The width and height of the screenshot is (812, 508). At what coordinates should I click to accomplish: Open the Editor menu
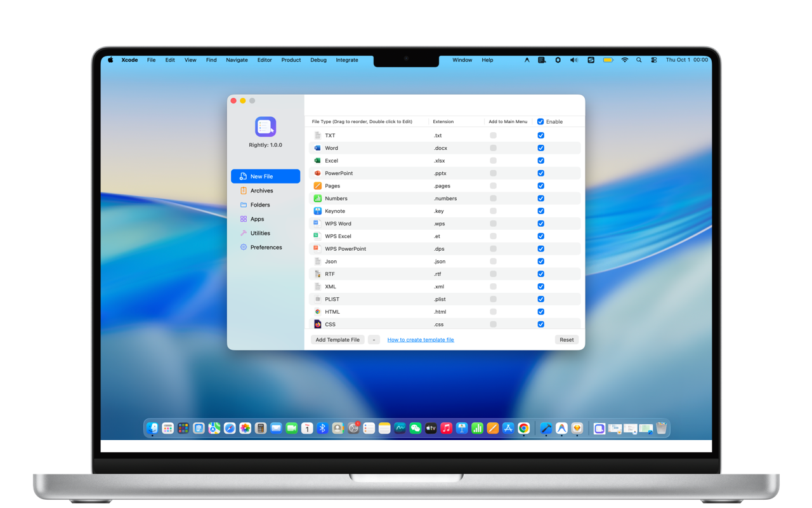pos(265,60)
